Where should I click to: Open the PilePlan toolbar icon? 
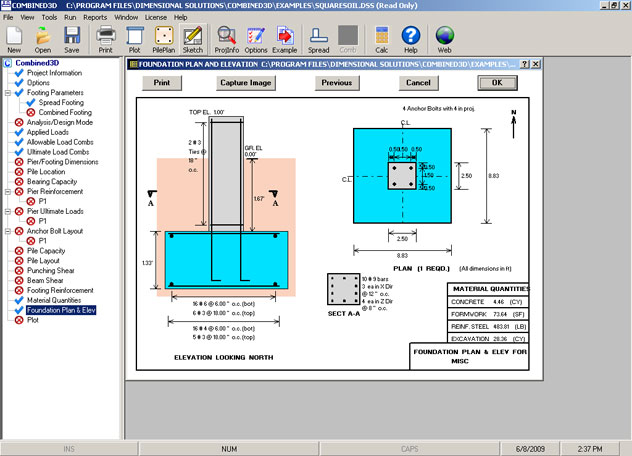164,40
